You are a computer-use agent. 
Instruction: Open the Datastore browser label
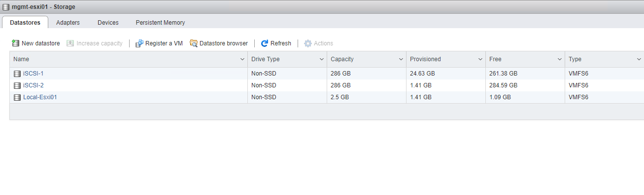click(x=224, y=43)
